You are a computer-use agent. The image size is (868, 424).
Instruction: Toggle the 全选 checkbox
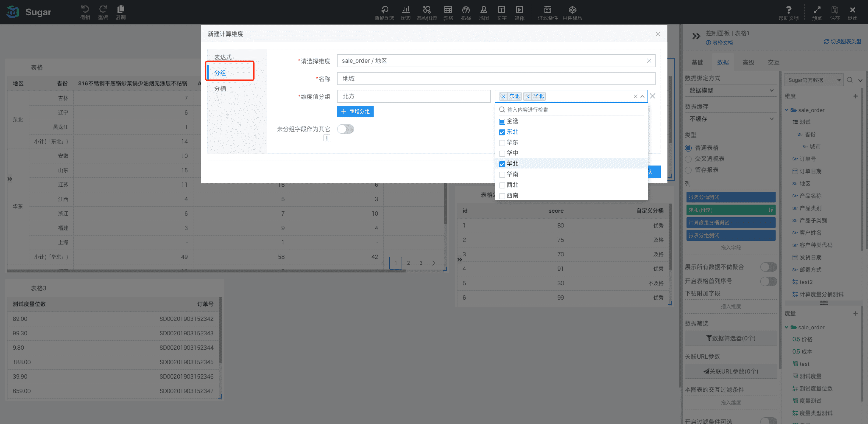(x=502, y=121)
